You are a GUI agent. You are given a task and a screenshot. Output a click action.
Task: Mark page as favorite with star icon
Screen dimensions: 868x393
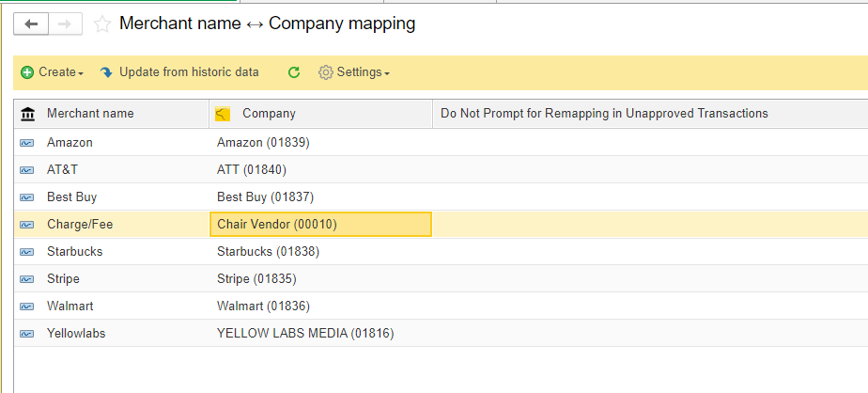[x=101, y=24]
